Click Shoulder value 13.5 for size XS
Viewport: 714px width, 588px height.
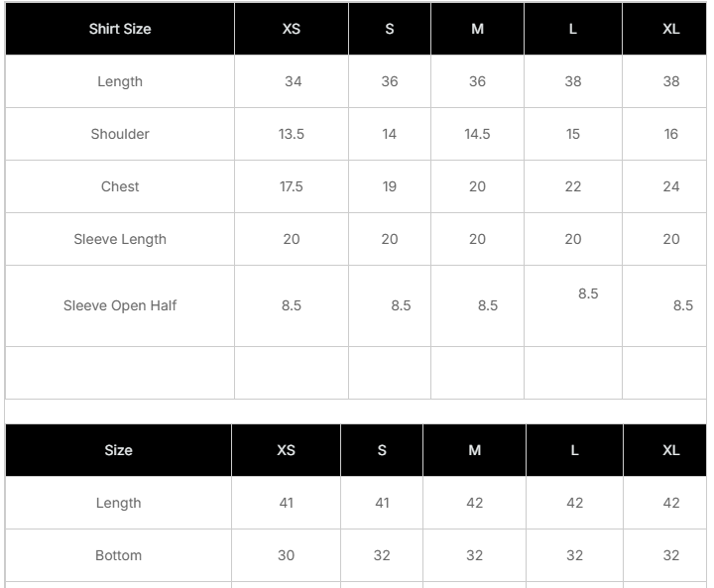[291, 134]
